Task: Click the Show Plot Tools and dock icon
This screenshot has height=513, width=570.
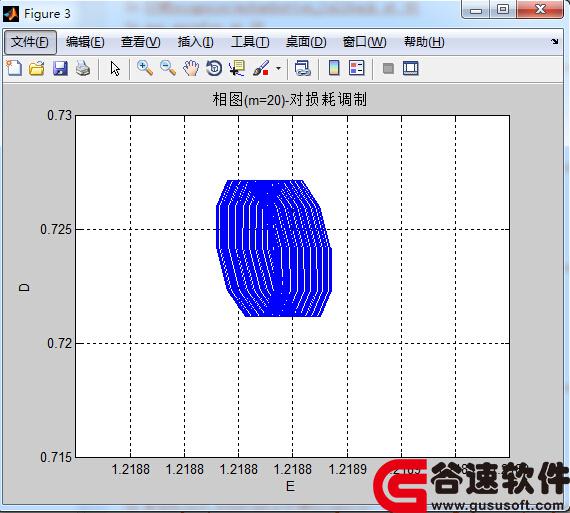Action: [411, 68]
